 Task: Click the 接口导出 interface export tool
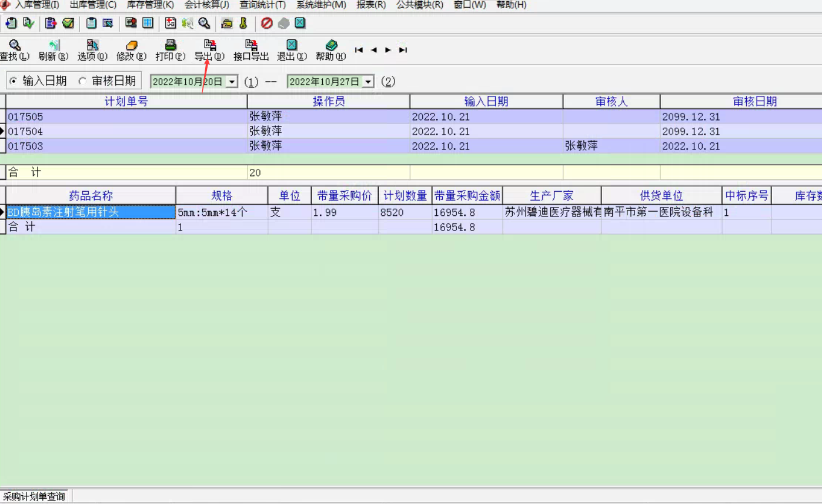[x=251, y=51]
